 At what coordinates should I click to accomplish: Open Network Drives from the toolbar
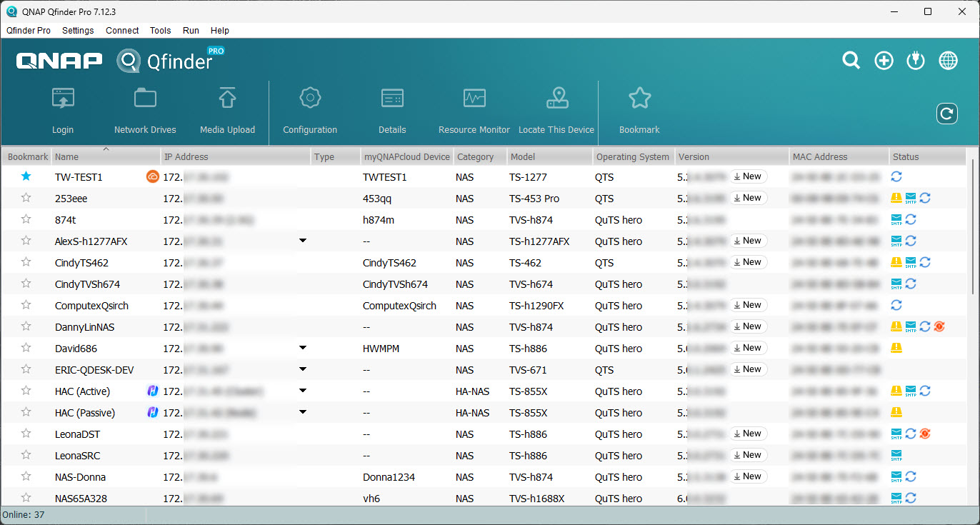[x=145, y=99]
